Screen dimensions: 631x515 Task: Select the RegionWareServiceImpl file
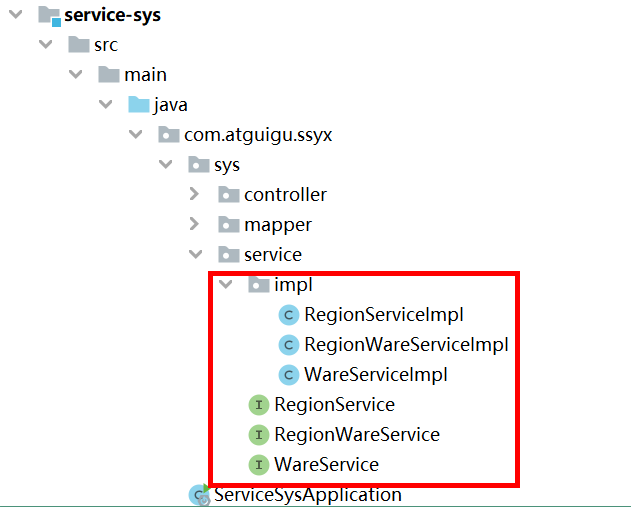click(406, 345)
